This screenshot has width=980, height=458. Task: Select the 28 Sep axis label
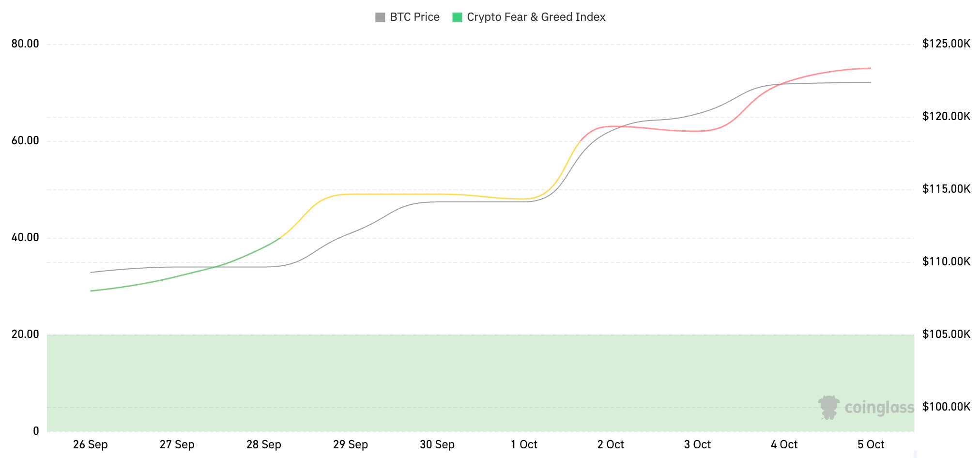(x=264, y=444)
